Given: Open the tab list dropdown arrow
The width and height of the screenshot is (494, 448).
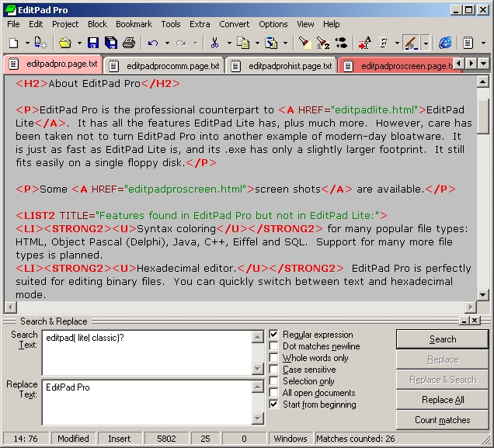Looking at the screenshot, I should (483, 63).
